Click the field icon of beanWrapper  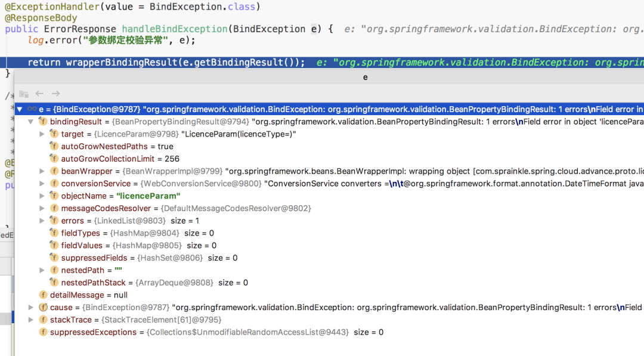(x=54, y=171)
